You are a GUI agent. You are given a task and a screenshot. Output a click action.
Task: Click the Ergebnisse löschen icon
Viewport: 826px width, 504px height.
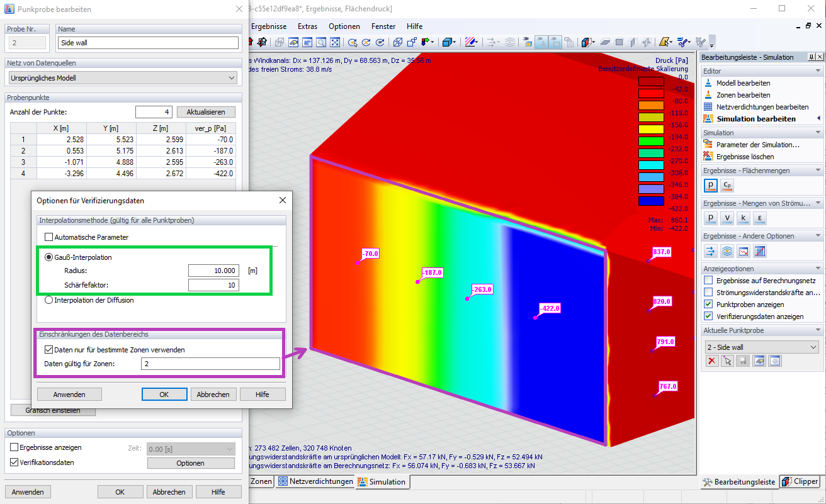coord(708,157)
